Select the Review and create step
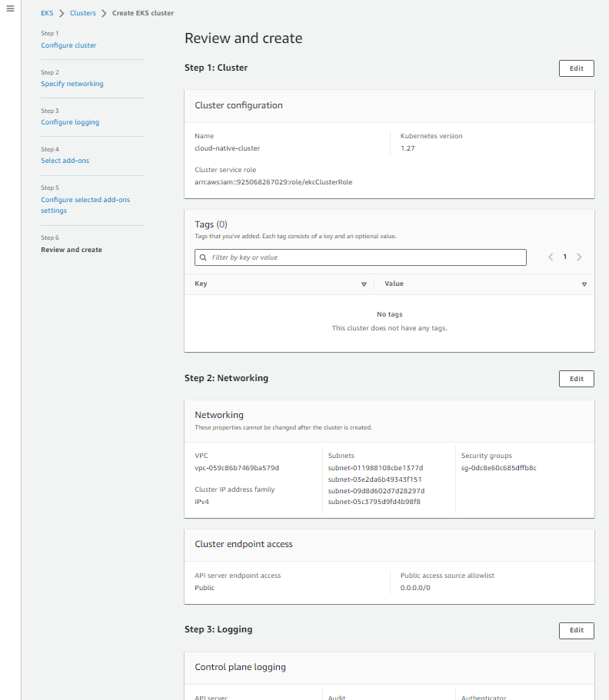This screenshot has width=609, height=700. 71,249
